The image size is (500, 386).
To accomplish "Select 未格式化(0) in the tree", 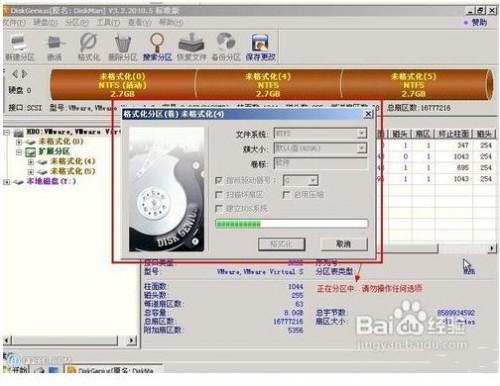I will [61, 141].
